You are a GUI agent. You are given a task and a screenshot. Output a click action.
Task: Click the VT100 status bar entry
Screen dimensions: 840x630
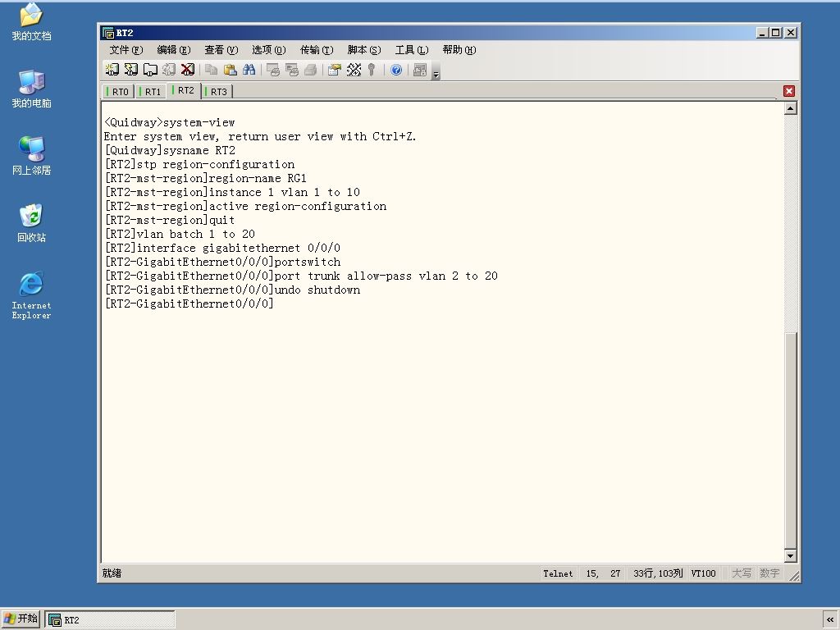(x=703, y=573)
